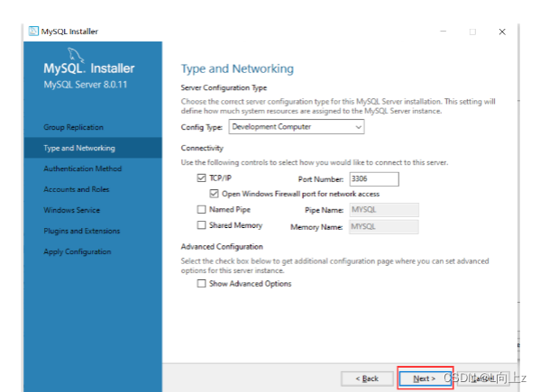Toggle Open Windows Firewall port checkbox
This screenshot has height=392, width=540.
(214, 194)
